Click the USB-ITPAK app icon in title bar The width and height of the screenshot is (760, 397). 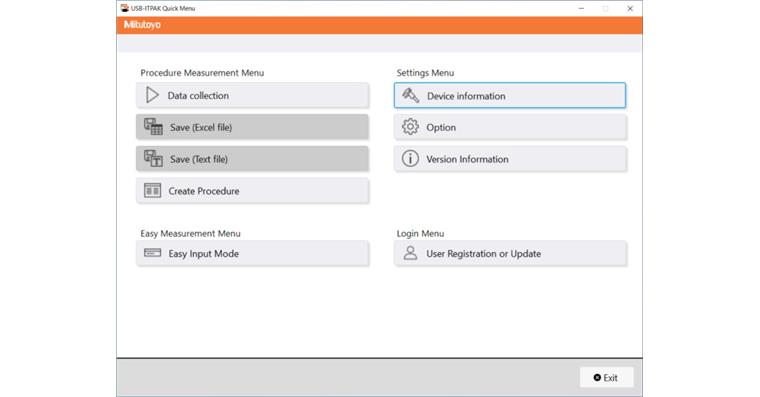tap(125, 8)
